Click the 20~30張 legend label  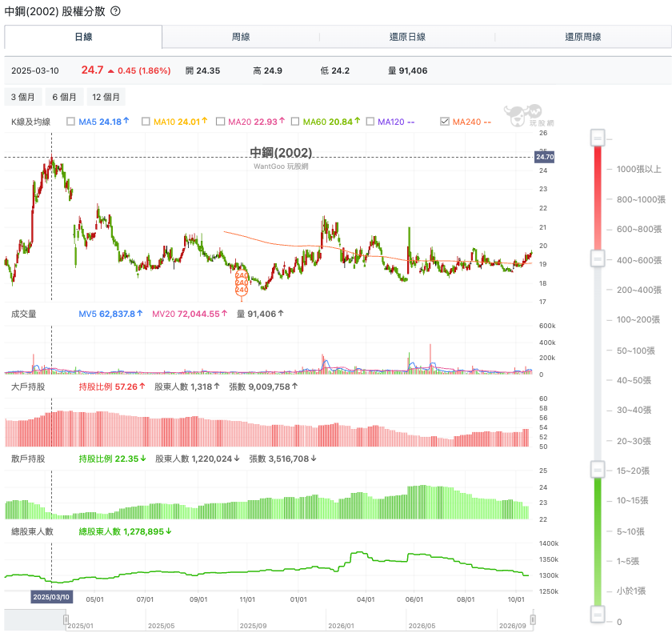pos(634,441)
